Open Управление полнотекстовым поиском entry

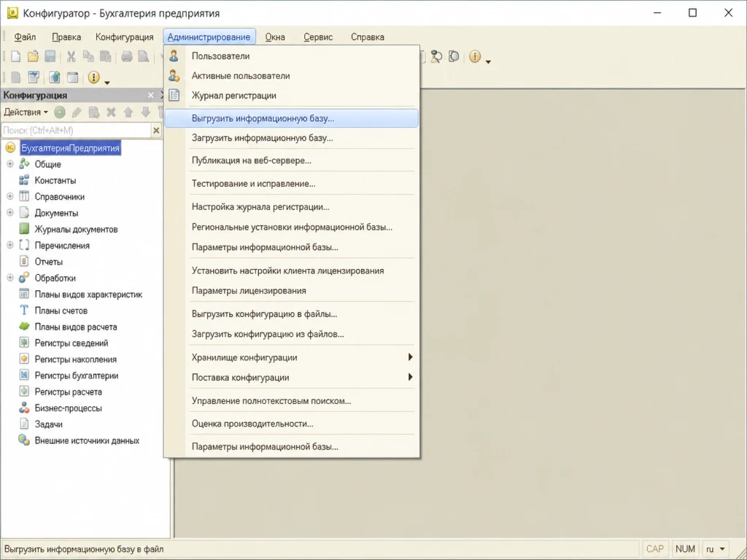(x=292, y=401)
